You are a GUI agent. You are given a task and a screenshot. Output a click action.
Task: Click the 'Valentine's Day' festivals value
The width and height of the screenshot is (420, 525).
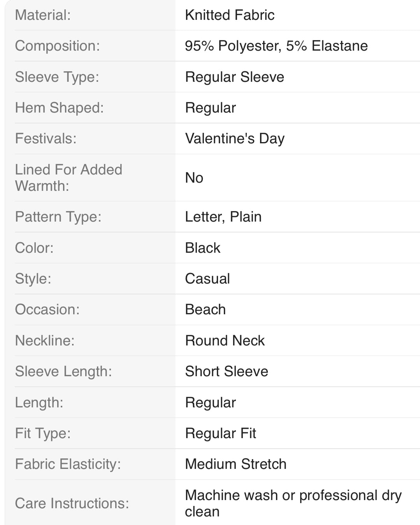(235, 139)
